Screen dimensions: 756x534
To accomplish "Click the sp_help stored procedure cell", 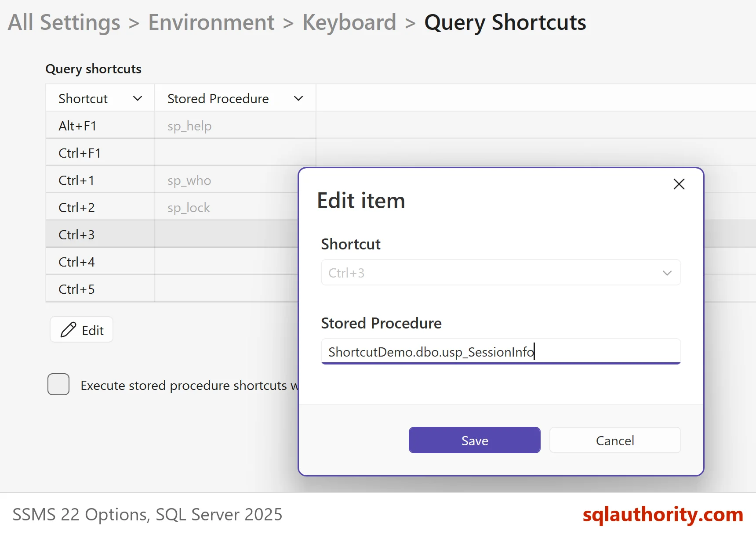I will [235, 126].
